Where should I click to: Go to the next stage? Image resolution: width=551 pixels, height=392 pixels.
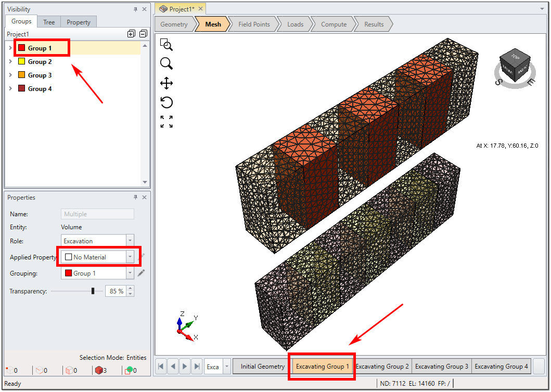[x=185, y=367]
